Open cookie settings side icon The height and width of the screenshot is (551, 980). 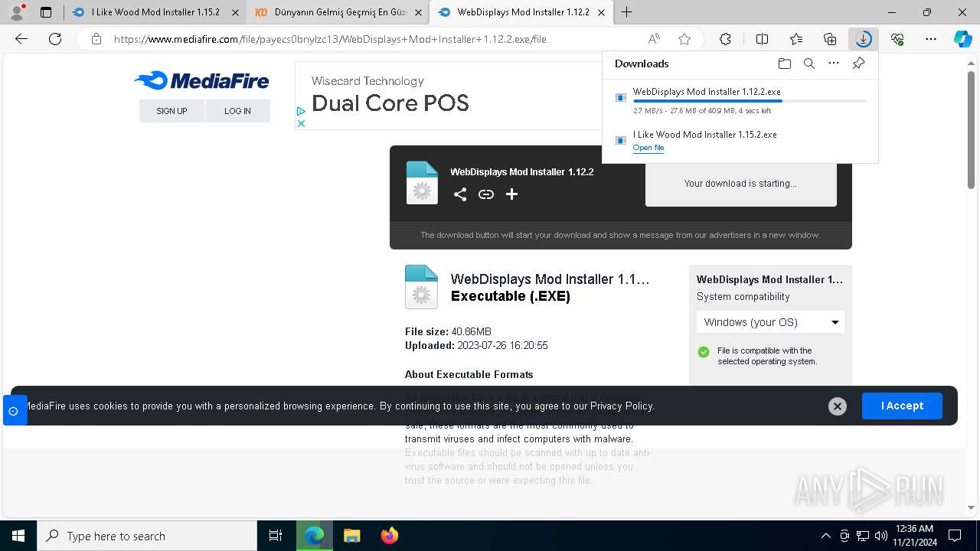(x=14, y=411)
